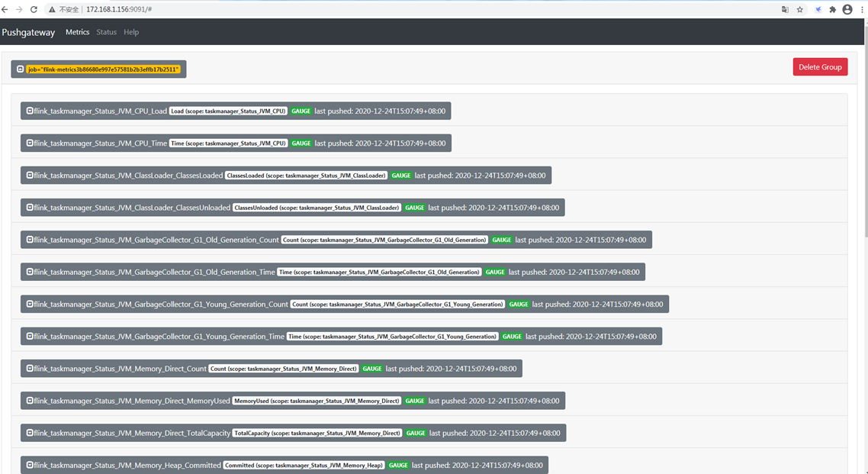Click the ClassesUnloaded scope help badge
This screenshot has height=474, width=868.
317,208
